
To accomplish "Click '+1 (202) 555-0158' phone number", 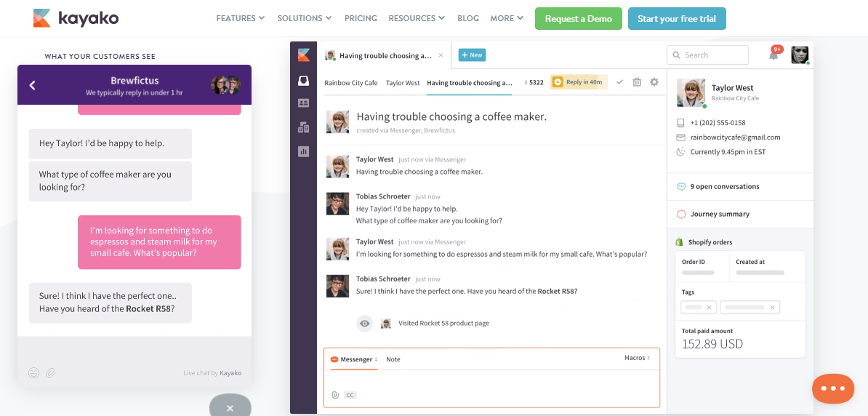I will click(718, 122).
